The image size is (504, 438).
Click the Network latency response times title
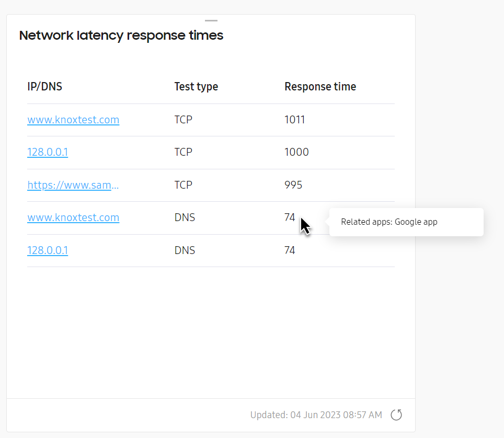121,36
